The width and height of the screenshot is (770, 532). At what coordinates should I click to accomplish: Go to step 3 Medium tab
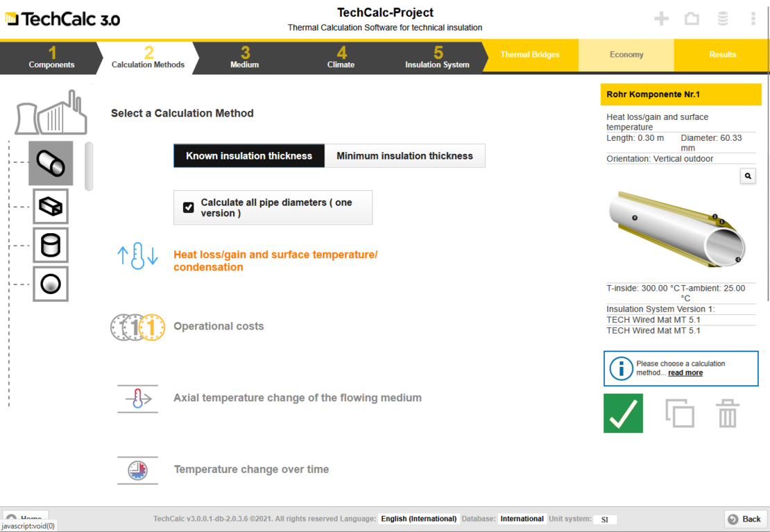(245, 58)
